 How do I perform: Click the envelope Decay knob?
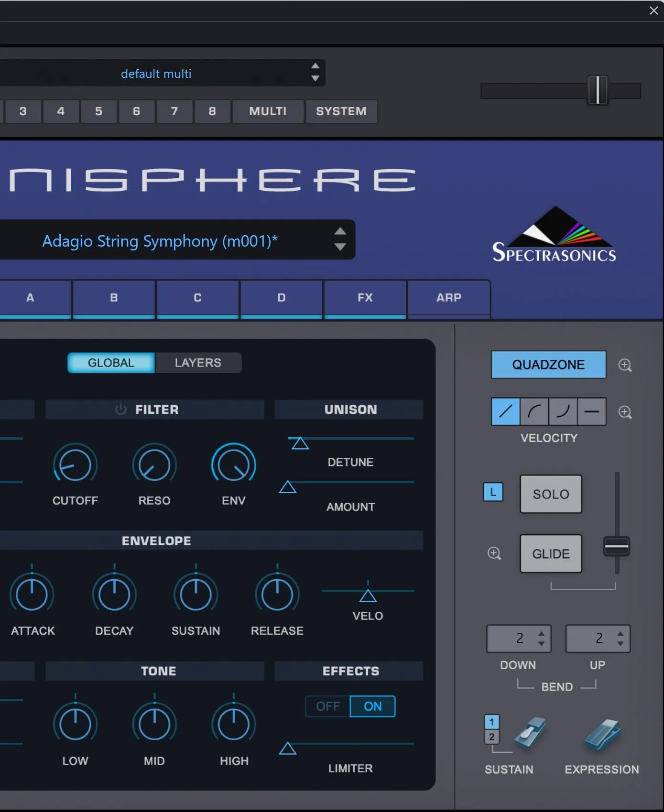(x=114, y=595)
